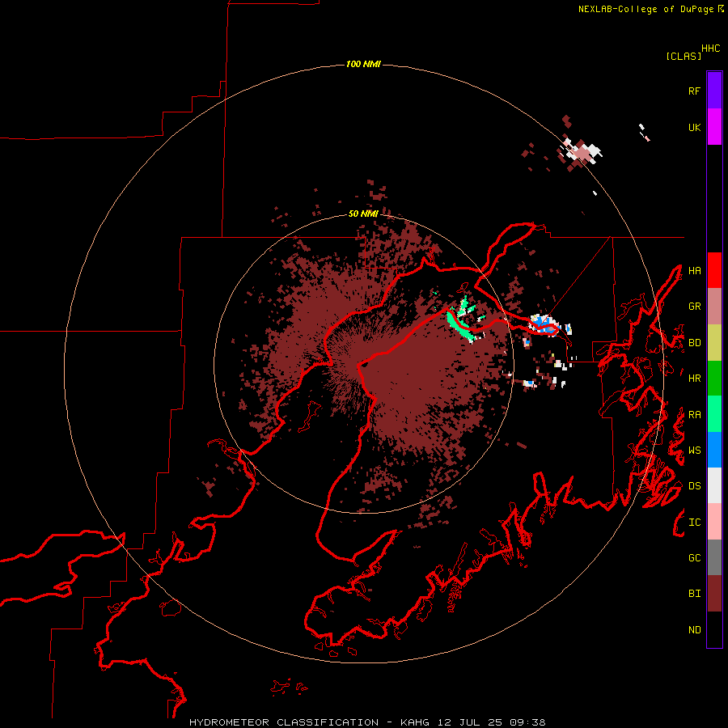Select the BD yellow legend block

(x=714, y=343)
